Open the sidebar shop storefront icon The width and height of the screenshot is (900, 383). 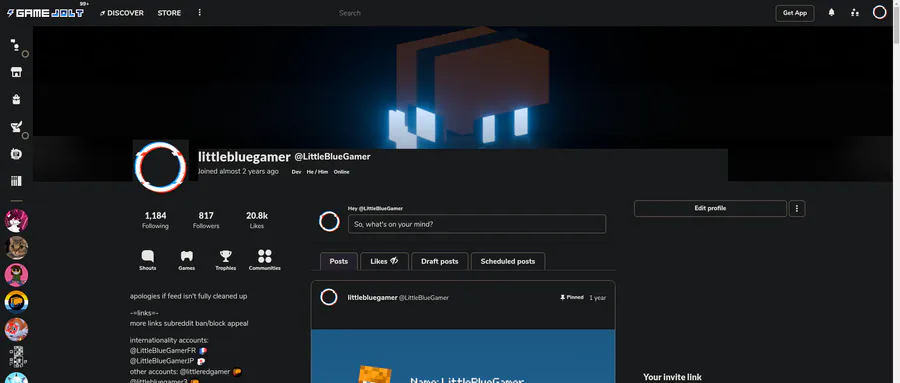point(16,72)
